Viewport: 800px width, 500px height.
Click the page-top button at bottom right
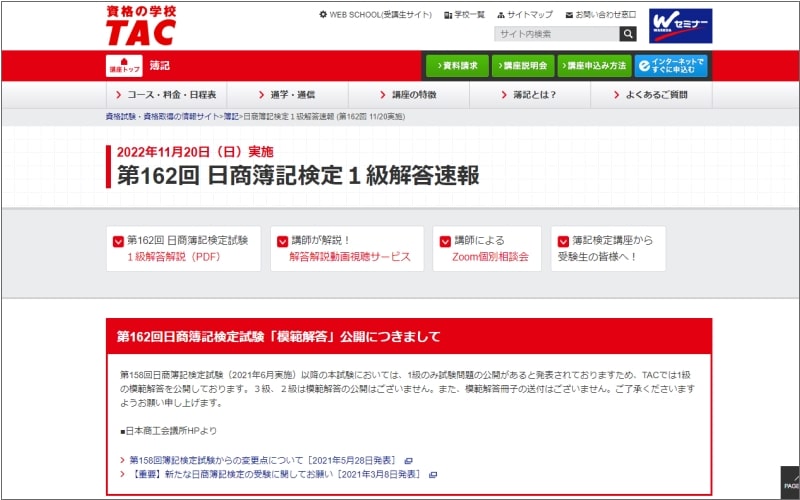coord(790,483)
